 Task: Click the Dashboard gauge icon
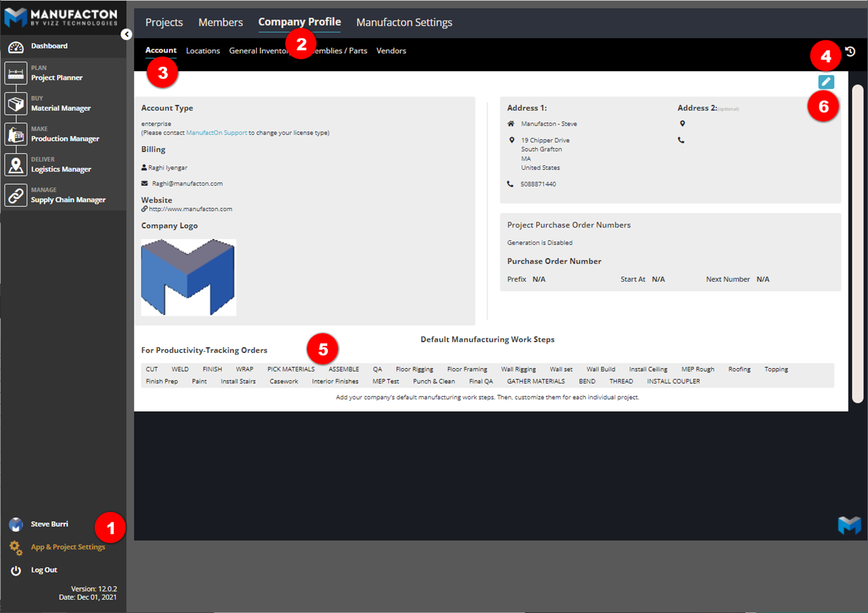16,47
